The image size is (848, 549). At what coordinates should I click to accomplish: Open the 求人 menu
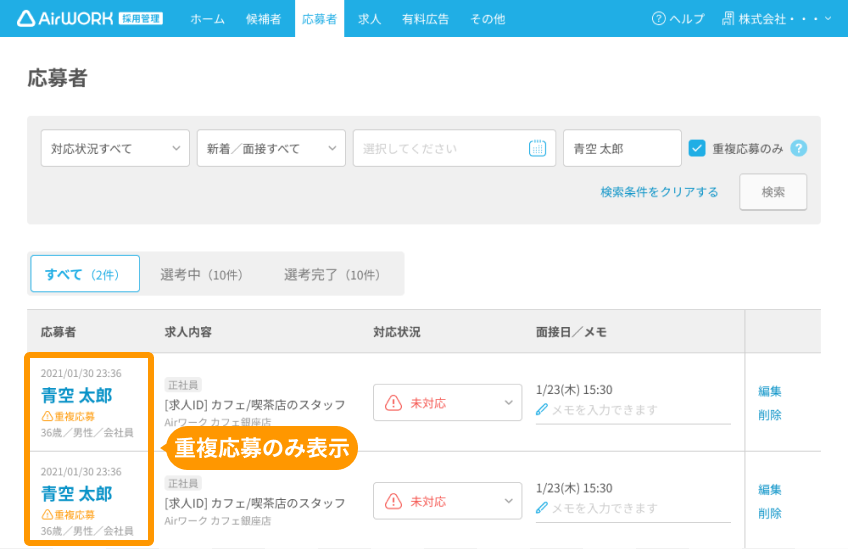tap(369, 19)
